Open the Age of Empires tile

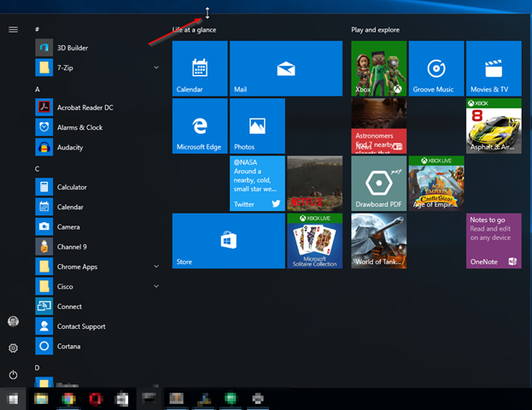point(436,184)
